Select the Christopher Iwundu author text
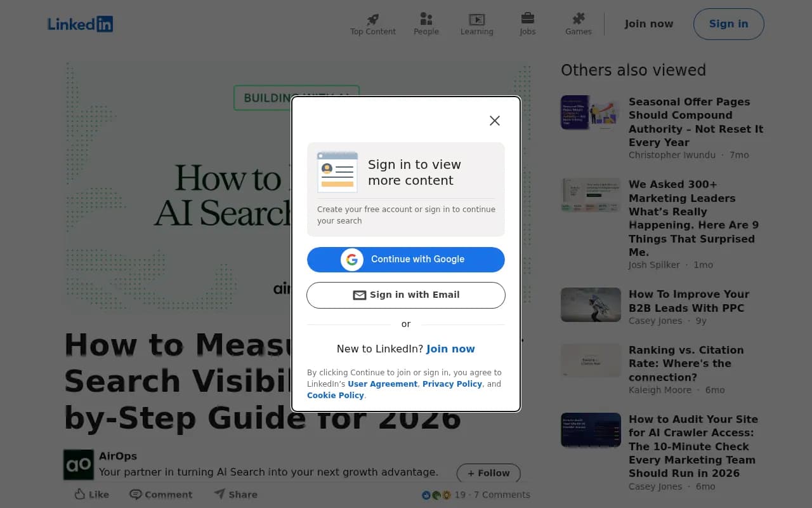The width and height of the screenshot is (812, 508). click(x=672, y=155)
